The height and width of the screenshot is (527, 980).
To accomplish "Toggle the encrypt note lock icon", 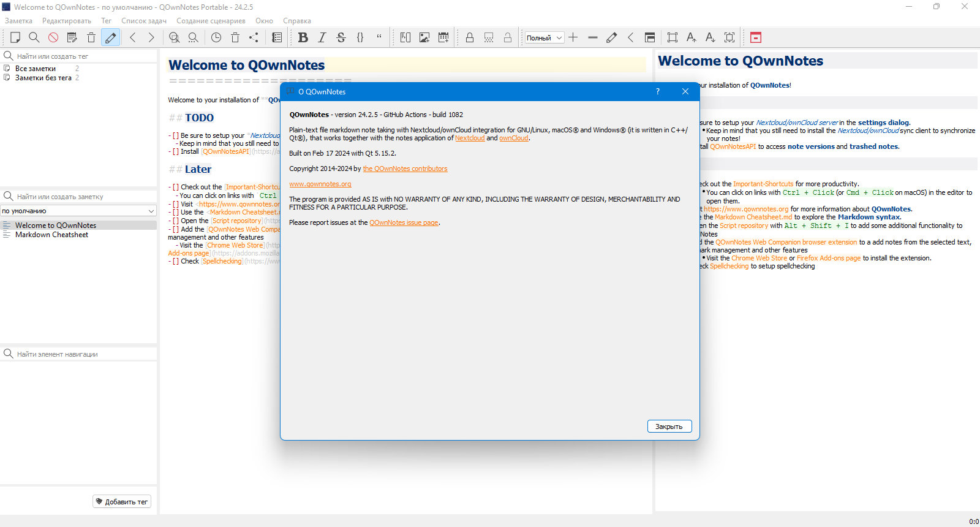I will (470, 37).
